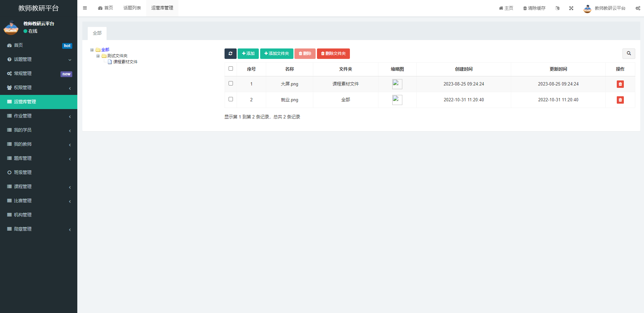Check the select-all checkbox in table header
The height and width of the screenshot is (313, 644).
[231, 69]
